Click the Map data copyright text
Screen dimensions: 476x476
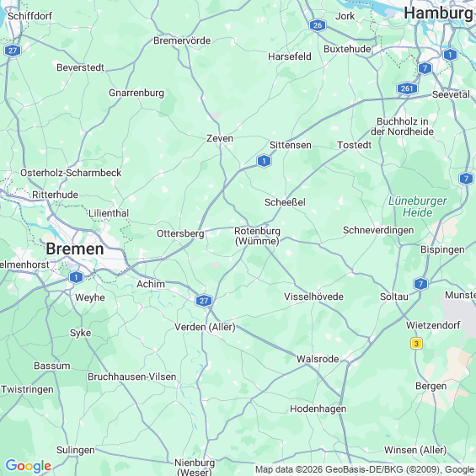(x=365, y=469)
